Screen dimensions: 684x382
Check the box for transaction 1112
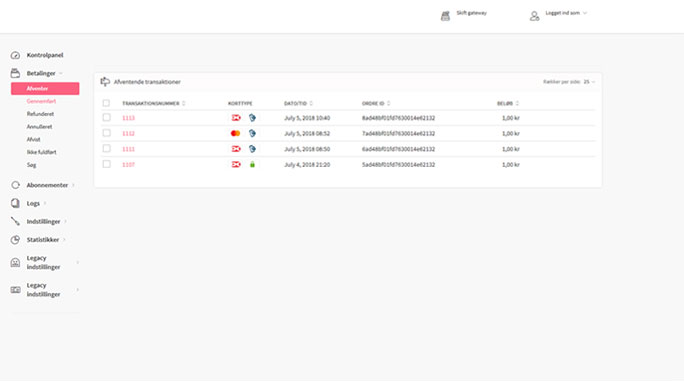[106, 133]
